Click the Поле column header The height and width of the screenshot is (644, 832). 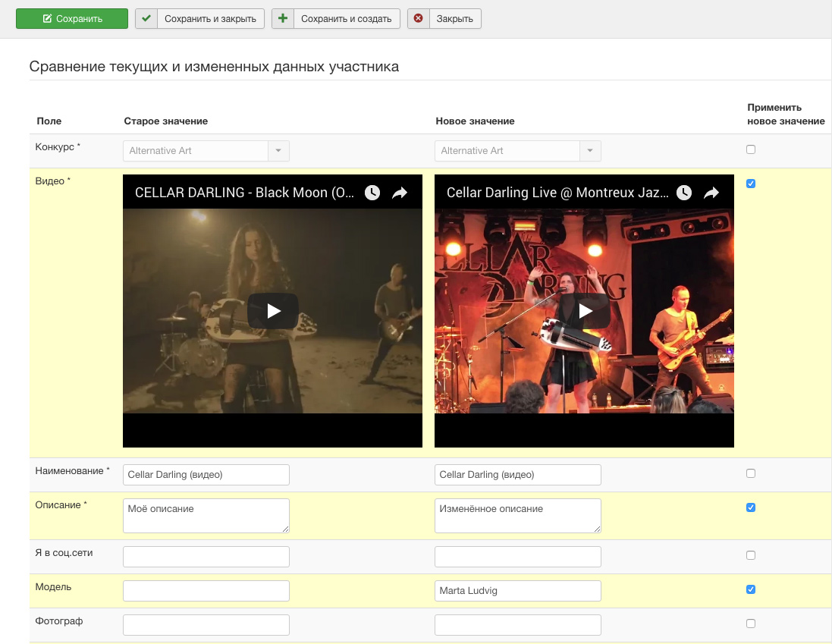pos(49,121)
